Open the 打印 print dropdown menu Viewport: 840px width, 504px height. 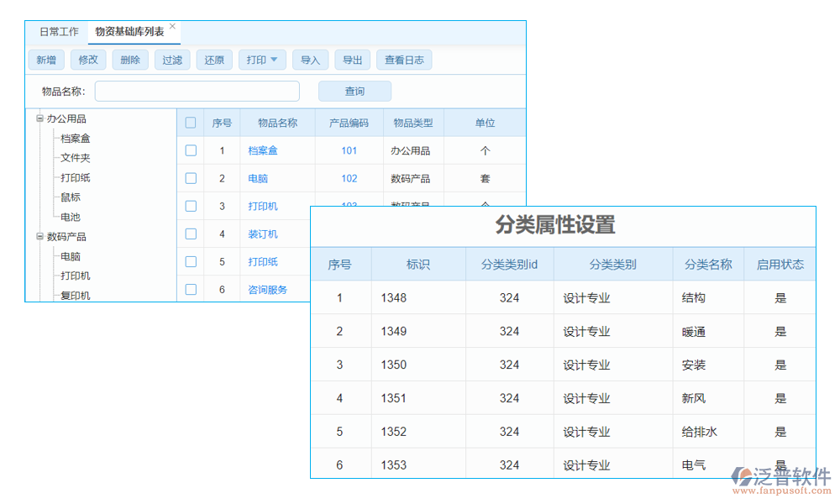point(262,60)
